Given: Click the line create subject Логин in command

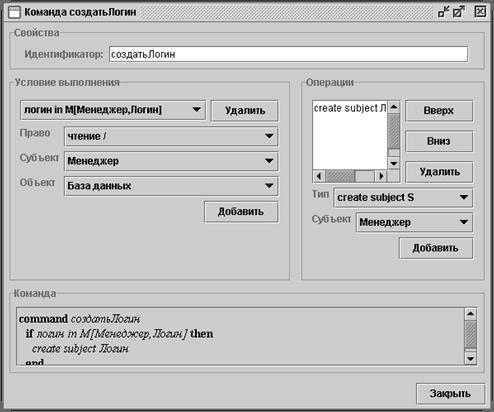Looking at the screenshot, I should click(x=80, y=349).
